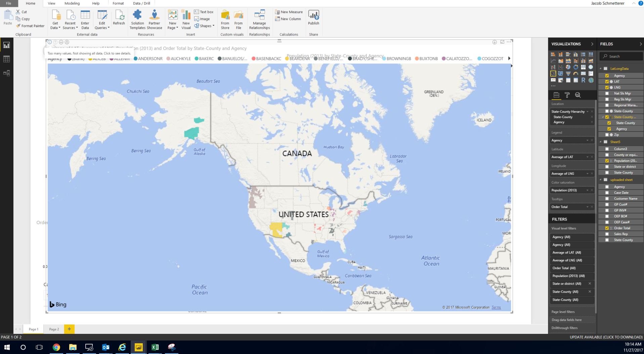Add a new page with plus button
Viewport: 644px width, 354px height.
69,329
